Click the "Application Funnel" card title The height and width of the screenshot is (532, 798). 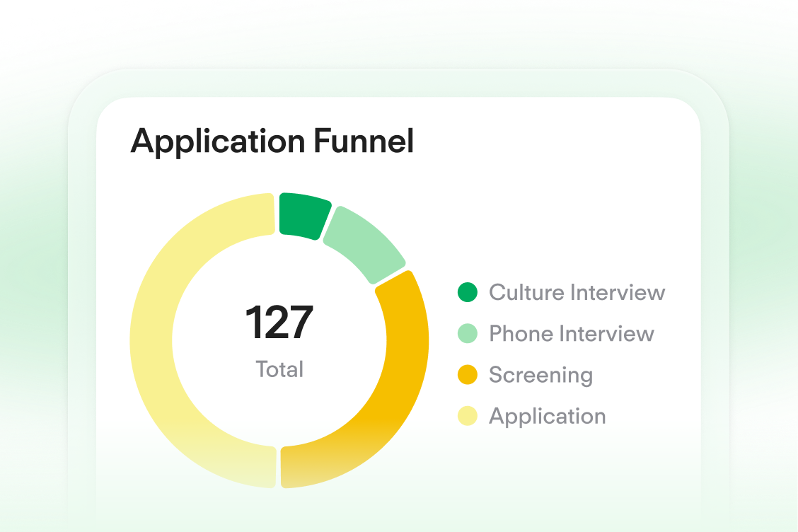[x=272, y=141]
